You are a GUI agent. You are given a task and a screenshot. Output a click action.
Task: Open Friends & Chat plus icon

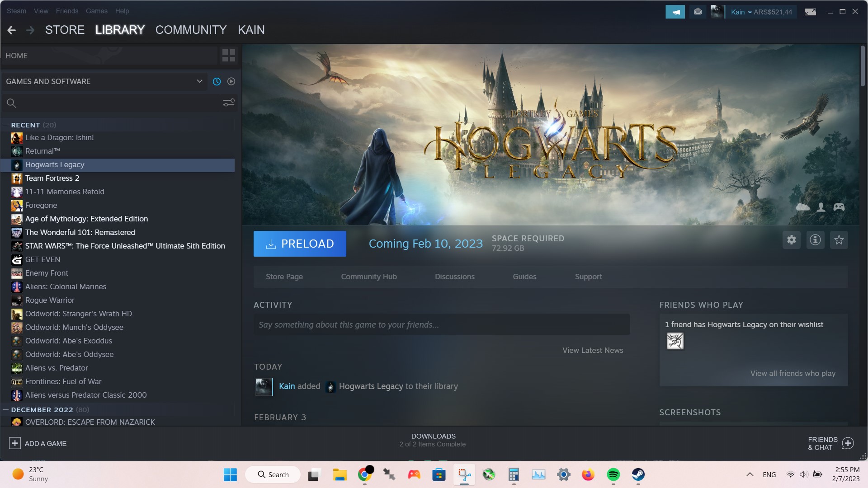[848, 443]
